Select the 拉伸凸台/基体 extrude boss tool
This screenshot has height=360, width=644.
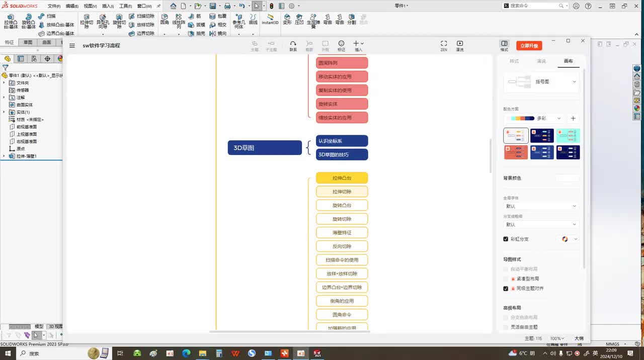10,22
